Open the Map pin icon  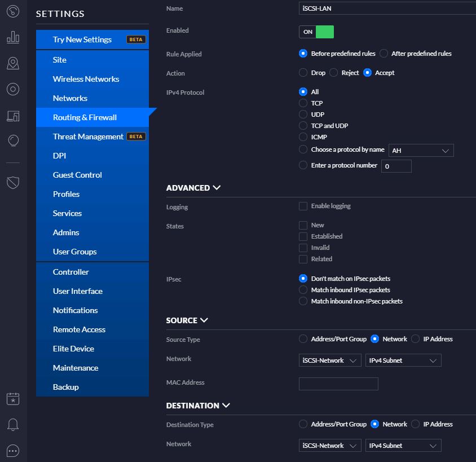[x=13, y=63]
